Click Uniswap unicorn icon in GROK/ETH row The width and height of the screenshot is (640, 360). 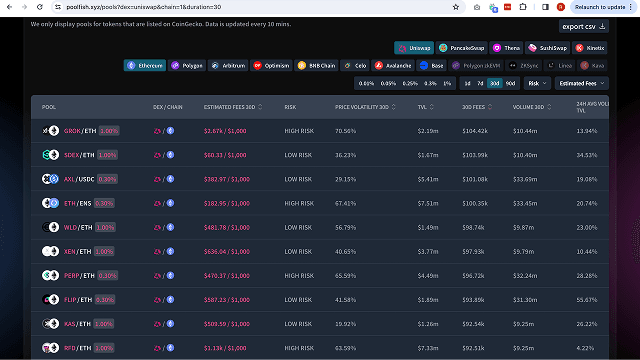[157, 131]
